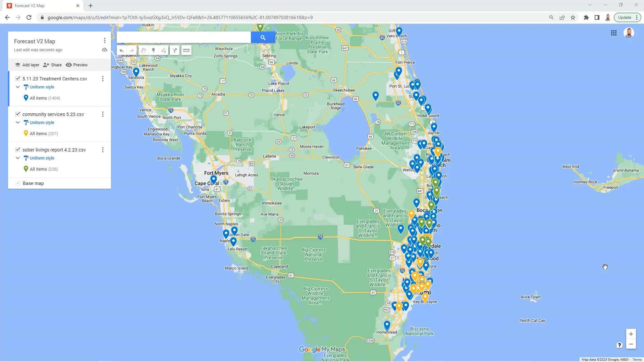
Task: Collapse the community services layer chevron
Action: tap(18, 122)
